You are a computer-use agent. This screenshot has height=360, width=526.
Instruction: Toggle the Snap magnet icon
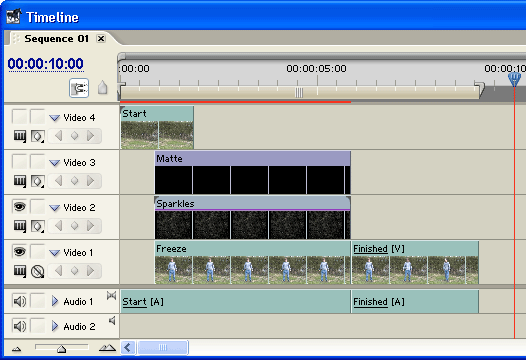[79, 88]
